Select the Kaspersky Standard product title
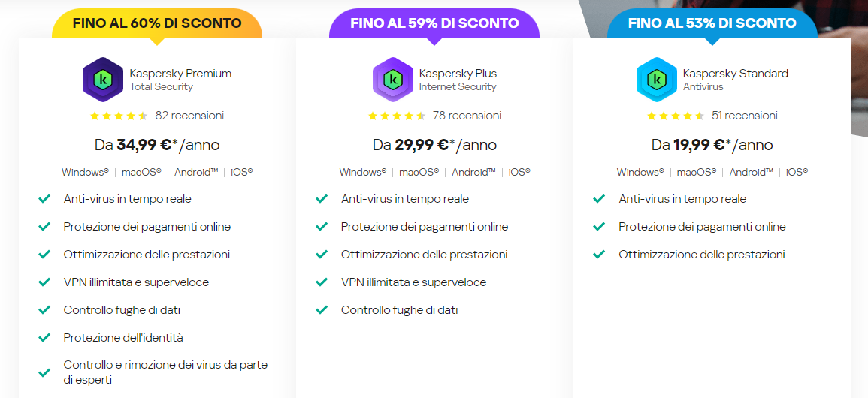The image size is (868, 398). (735, 74)
